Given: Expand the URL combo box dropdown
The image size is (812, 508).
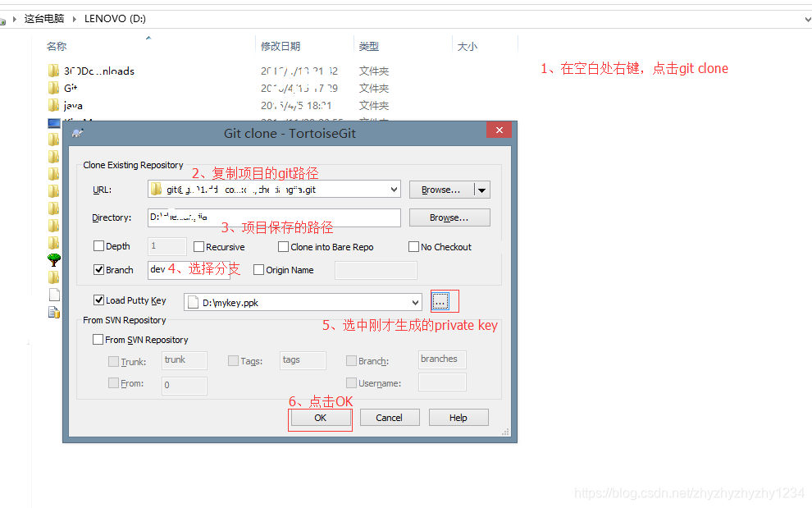Looking at the screenshot, I should pyautogui.click(x=394, y=190).
